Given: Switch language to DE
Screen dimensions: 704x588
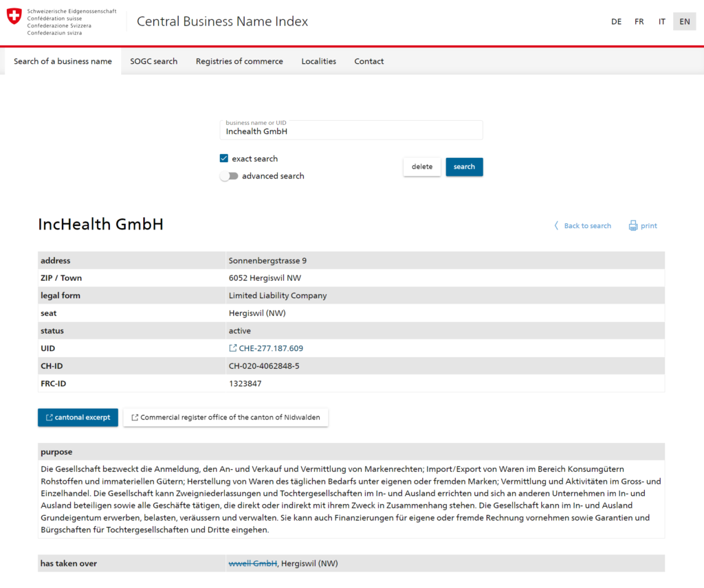Looking at the screenshot, I should (x=616, y=21).
